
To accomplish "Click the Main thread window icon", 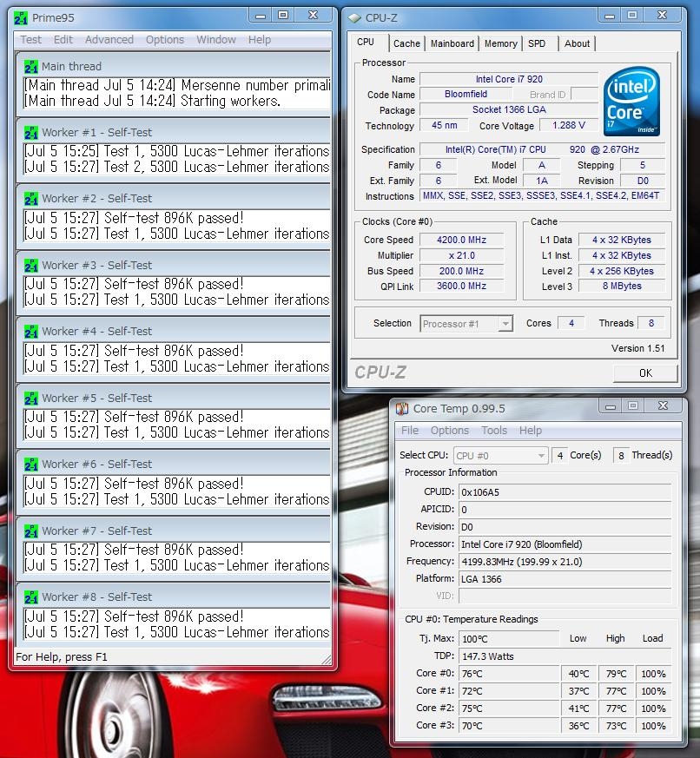I will pyautogui.click(x=31, y=67).
